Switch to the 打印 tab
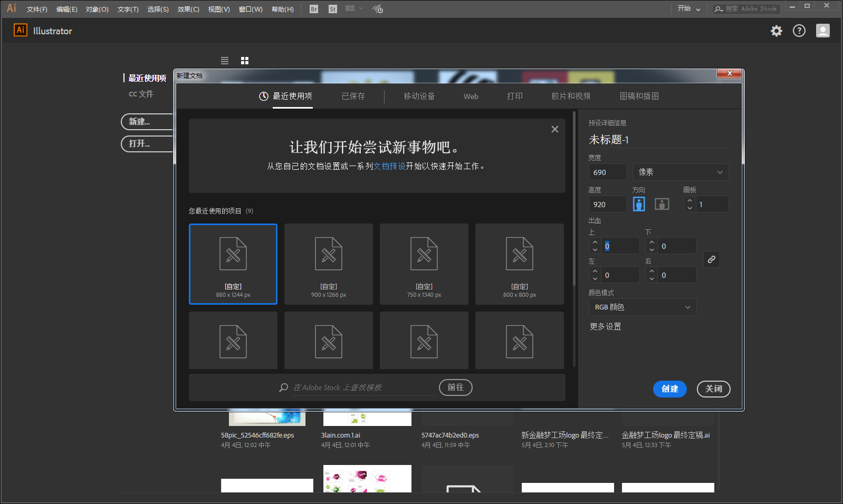The width and height of the screenshot is (843, 504). click(x=515, y=96)
